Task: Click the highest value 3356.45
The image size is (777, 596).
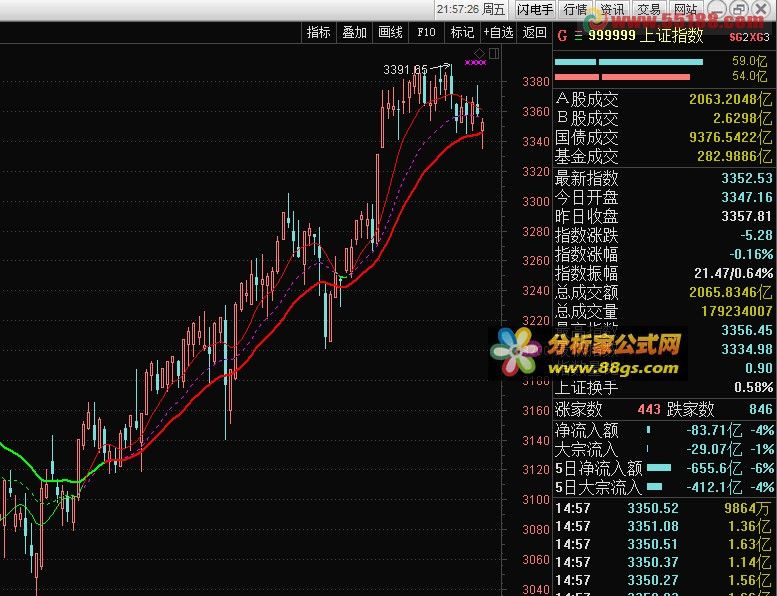Action: [x=747, y=330]
